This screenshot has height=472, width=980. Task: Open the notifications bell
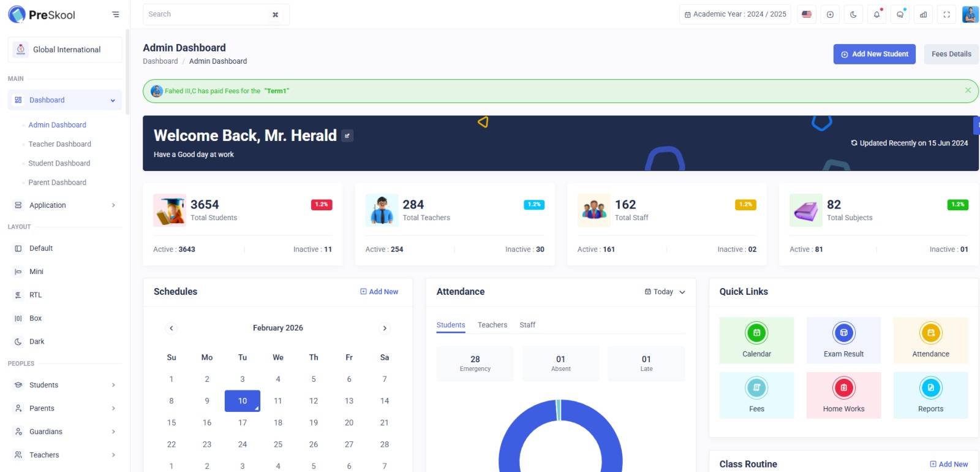(x=876, y=14)
